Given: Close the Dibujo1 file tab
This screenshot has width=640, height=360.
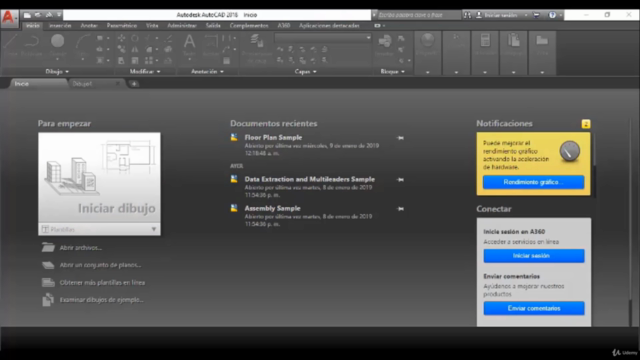Looking at the screenshot, I should (118, 84).
